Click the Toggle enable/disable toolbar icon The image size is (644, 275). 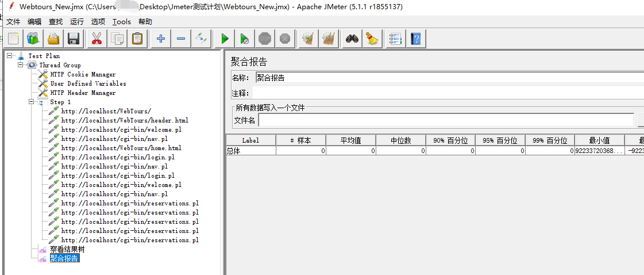click(x=201, y=39)
